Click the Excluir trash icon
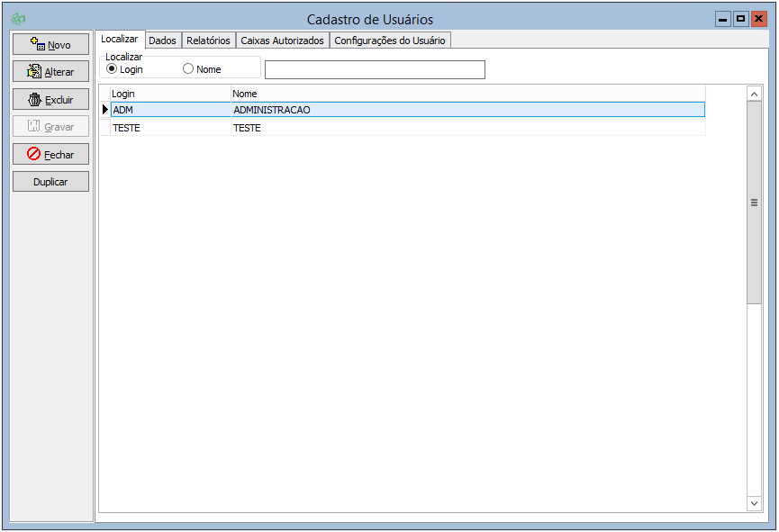 point(35,100)
